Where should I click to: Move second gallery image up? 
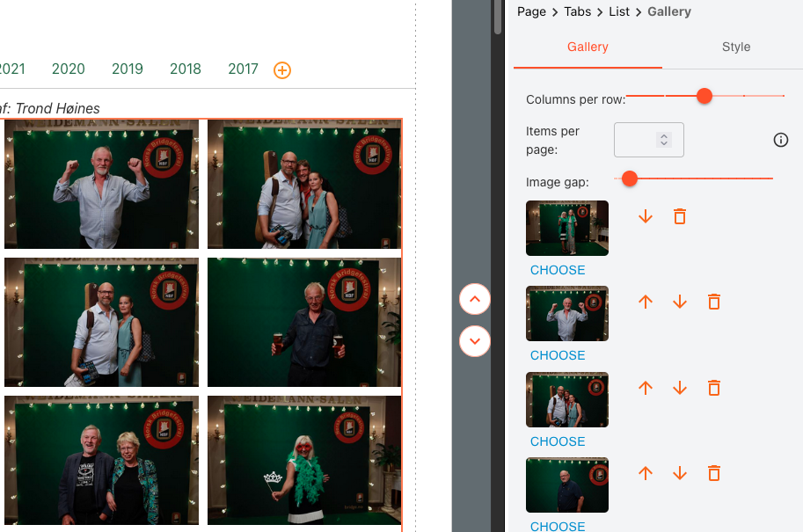pyautogui.click(x=646, y=302)
